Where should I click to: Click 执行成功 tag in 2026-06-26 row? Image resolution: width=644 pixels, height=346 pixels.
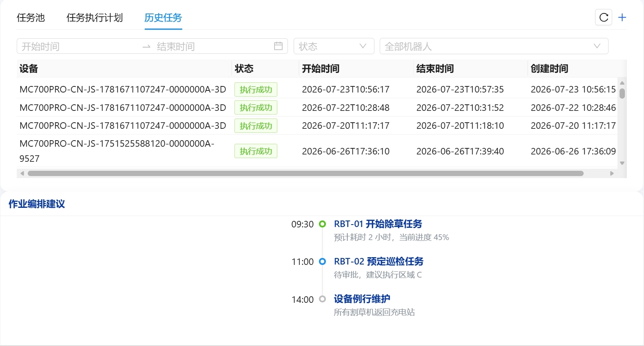256,151
